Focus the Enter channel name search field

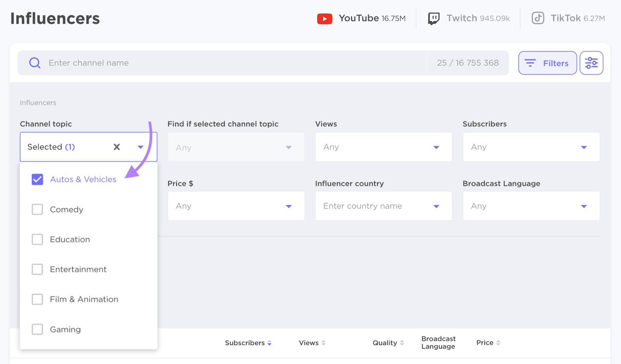tap(233, 63)
